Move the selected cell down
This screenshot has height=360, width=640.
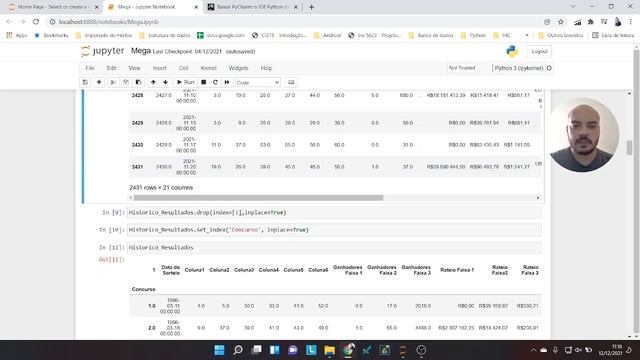point(165,82)
